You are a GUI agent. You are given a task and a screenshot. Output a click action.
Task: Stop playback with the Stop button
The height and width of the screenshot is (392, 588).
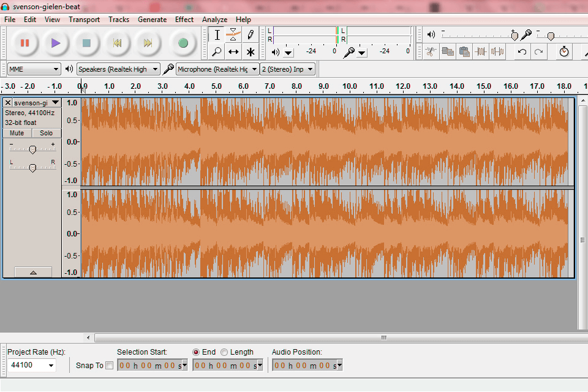point(86,43)
